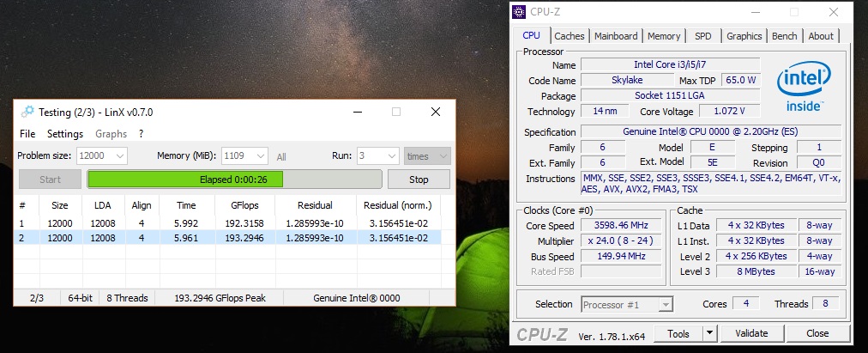This screenshot has height=353, width=868.
Task: Click the 8 Threads status bar entry
Action: pyautogui.click(x=127, y=297)
